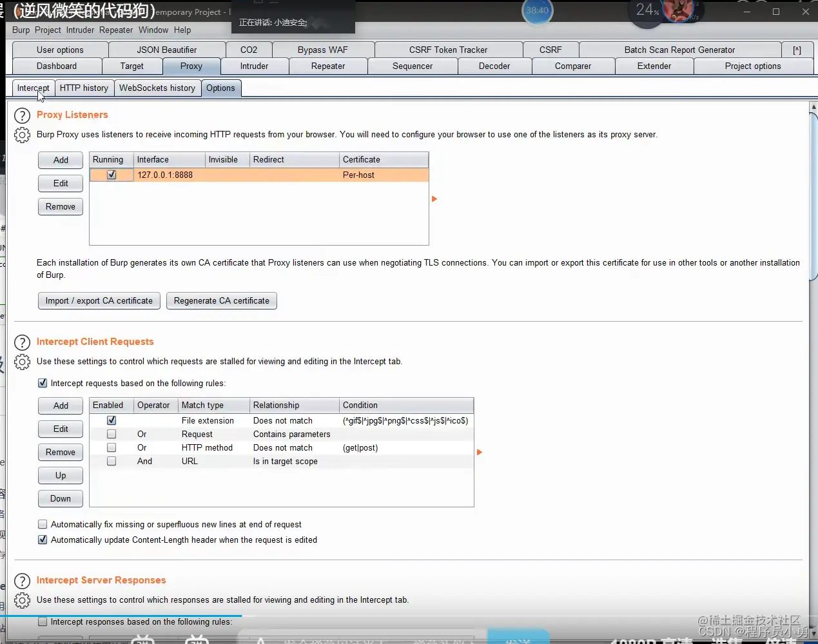Click Add button for intercept rules
Viewport: 818px width, 644px height.
(61, 405)
